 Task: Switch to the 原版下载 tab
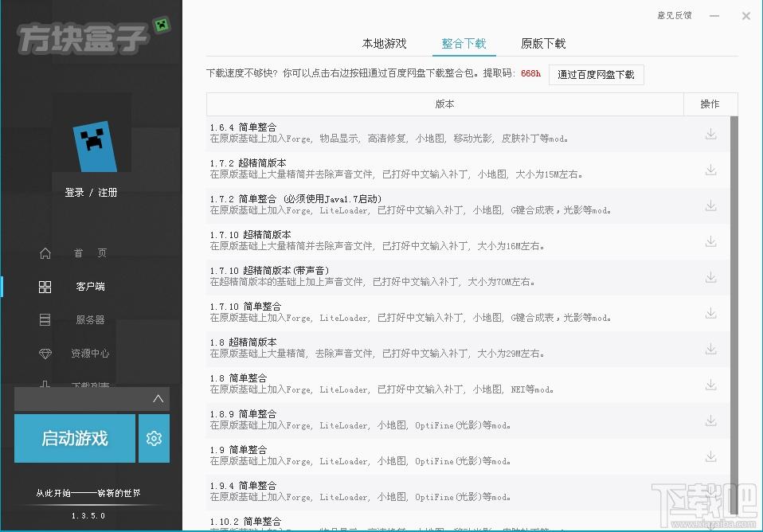coord(543,43)
